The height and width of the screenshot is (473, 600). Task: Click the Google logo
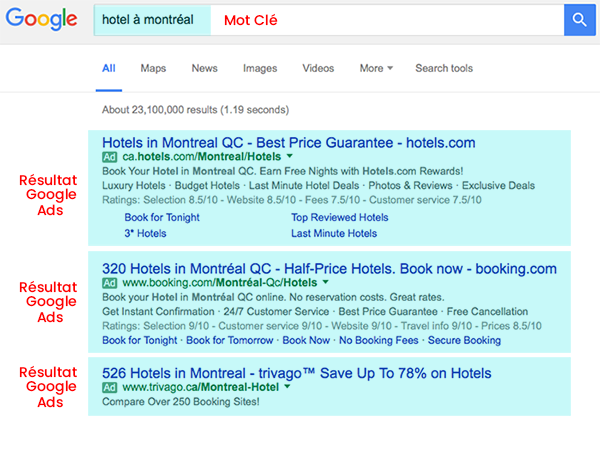coord(41,19)
